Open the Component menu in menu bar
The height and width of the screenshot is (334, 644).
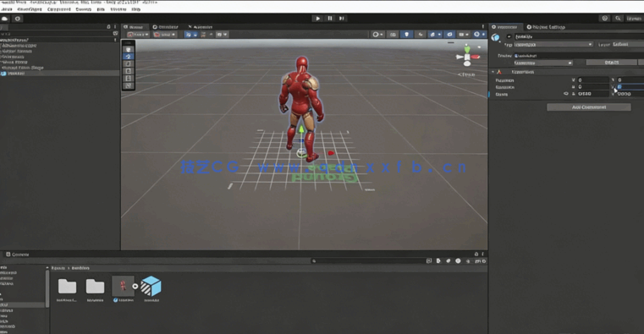[x=58, y=9]
